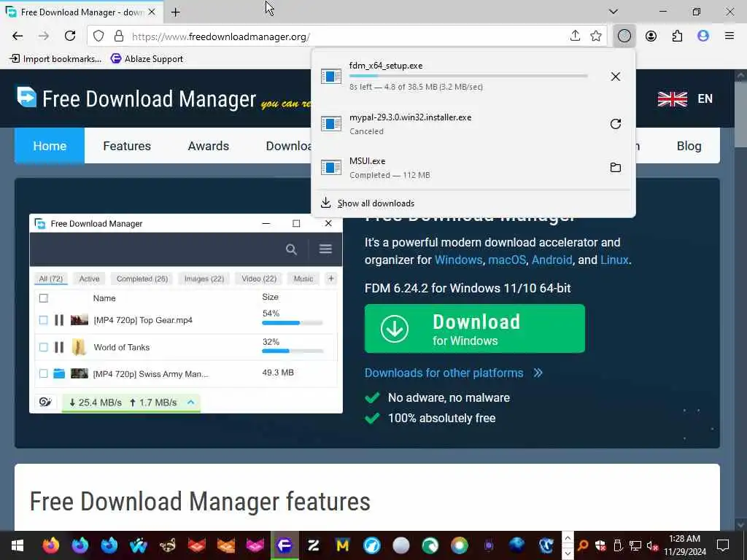Open Ablaze Support bookmark
Image resolution: width=747 pixels, height=560 pixels.
147,59
